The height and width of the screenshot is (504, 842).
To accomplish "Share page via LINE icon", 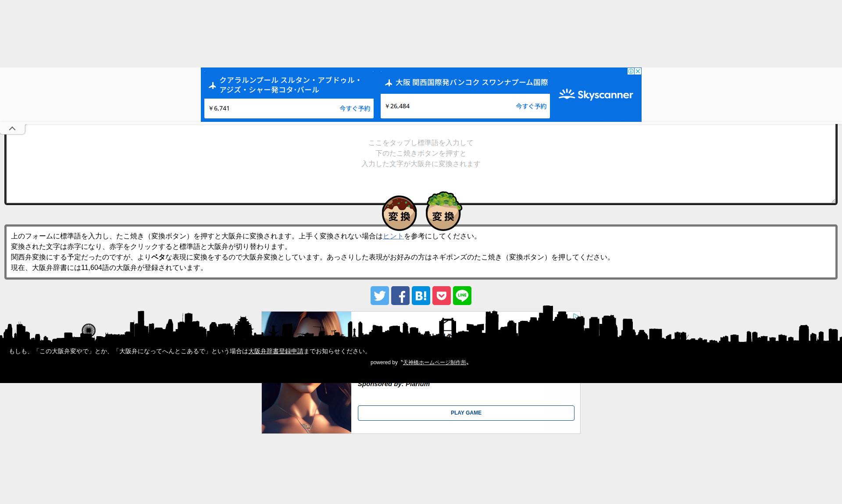I will [x=462, y=296].
